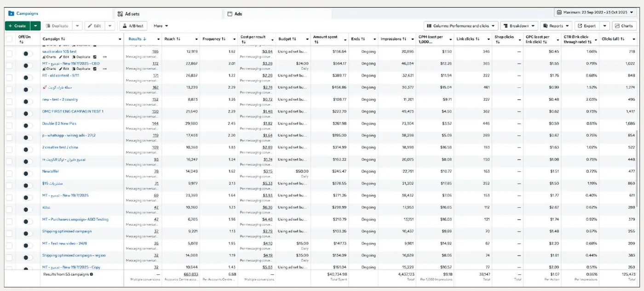Toggle the saudiarabia 10$ test campaign switch
The height and width of the screenshot is (291, 644).
click(27, 54)
